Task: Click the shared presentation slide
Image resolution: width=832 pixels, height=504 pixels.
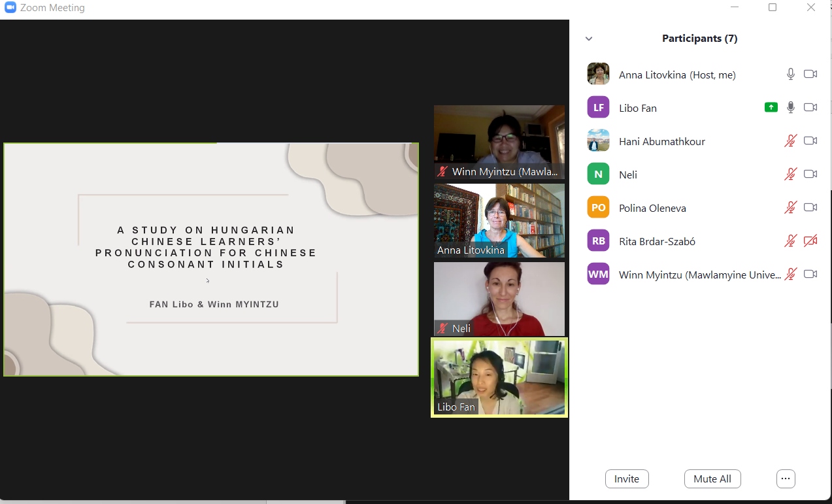Action: [x=211, y=260]
